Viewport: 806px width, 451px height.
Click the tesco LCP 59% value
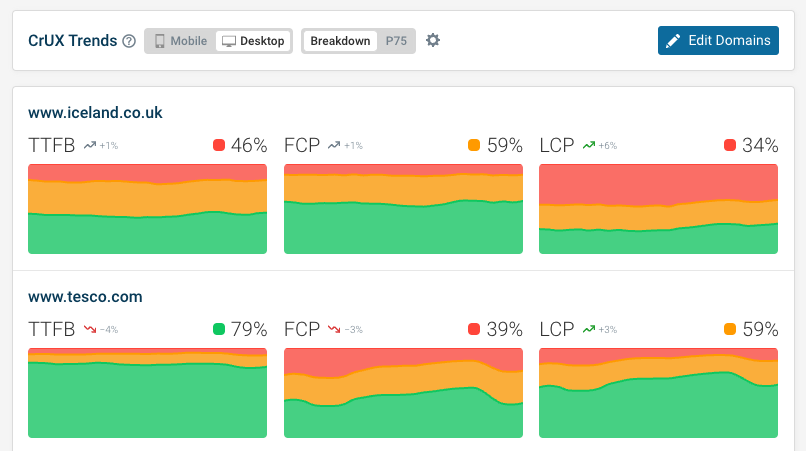[x=760, y=330]
